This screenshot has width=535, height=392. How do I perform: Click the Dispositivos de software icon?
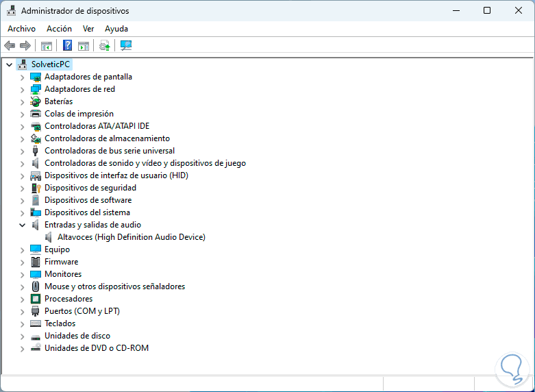point(36,200)
